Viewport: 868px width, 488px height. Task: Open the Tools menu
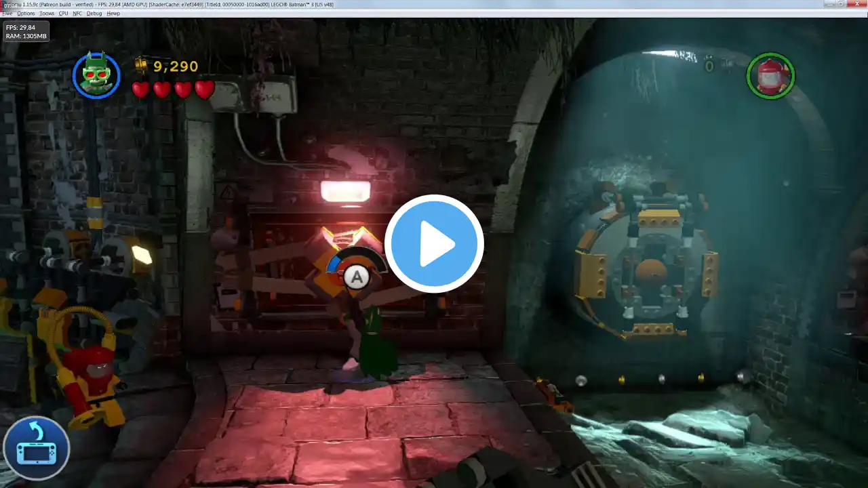[x=47, y=14]
